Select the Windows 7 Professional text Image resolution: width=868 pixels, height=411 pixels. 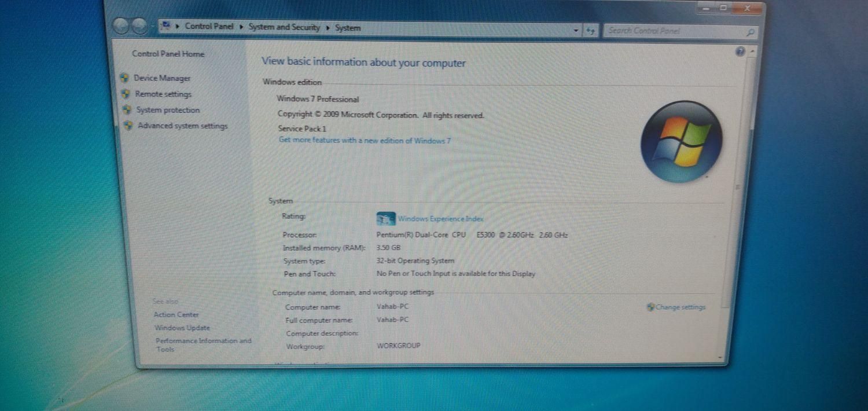[318, 99]
